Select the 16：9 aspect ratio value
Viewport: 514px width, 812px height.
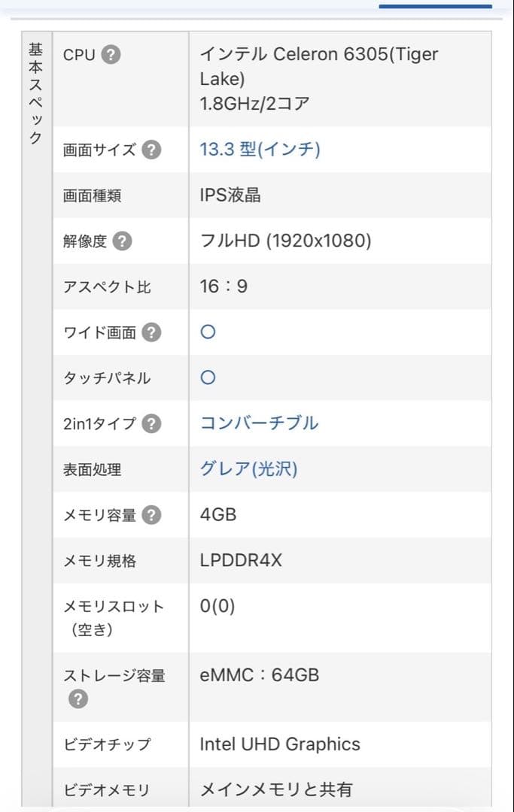tap(221, 286)
